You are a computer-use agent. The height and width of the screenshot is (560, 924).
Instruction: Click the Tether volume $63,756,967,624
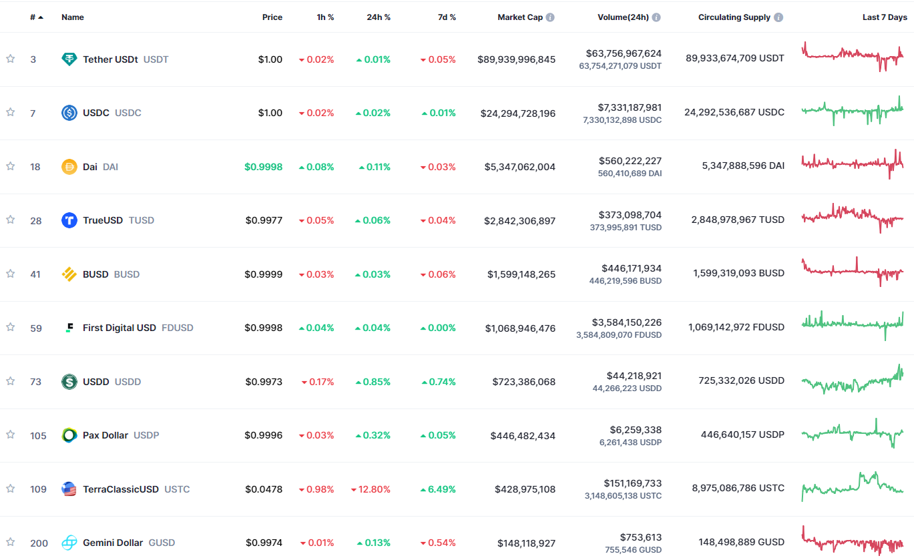624,53
